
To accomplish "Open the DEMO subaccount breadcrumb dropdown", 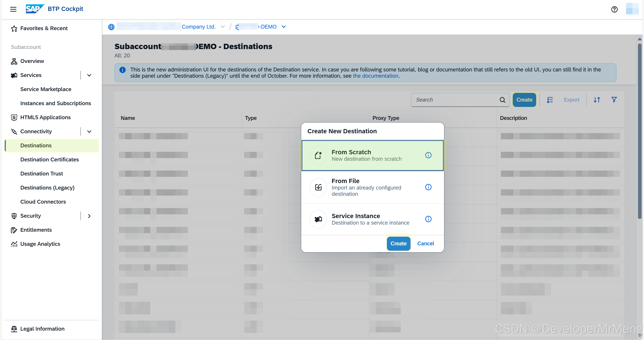I will (x=284, y=27).
